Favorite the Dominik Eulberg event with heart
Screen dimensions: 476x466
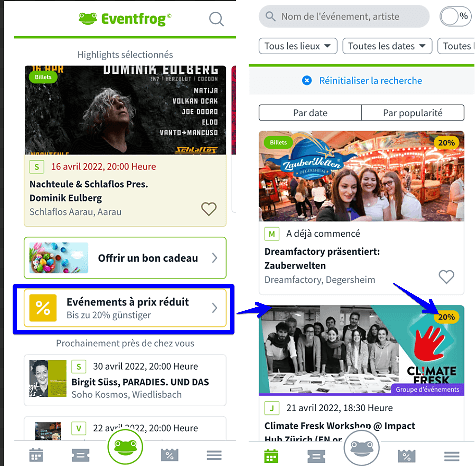[209, 209]
